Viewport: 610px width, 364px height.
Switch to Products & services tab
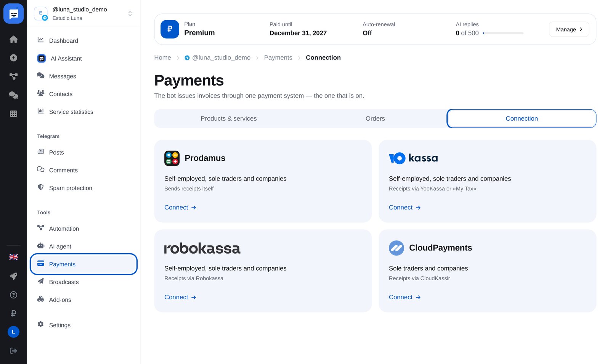pyautogui.click(x=228, y=118)
